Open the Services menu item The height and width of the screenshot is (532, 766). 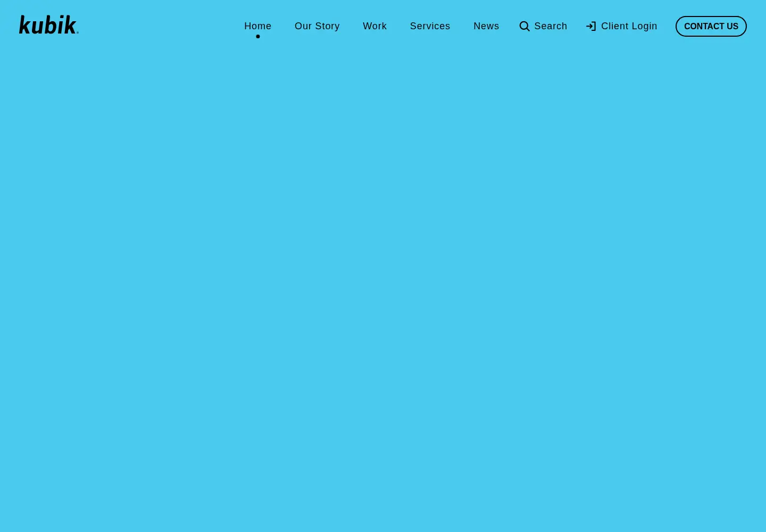430,26
